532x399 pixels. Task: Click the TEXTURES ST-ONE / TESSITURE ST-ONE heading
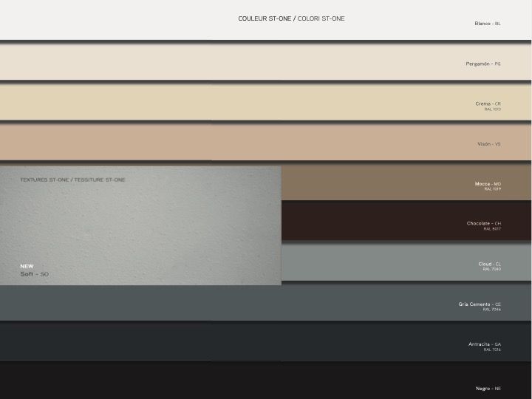point(72,180)
